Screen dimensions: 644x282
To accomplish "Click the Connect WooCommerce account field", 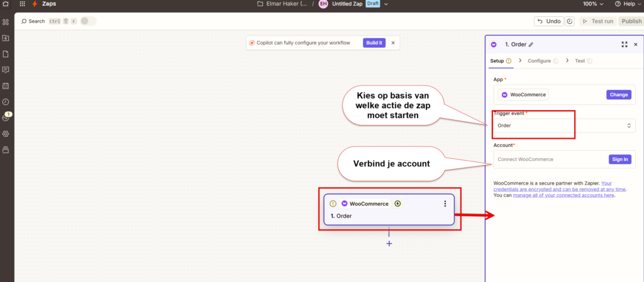I will click(x=564, y=160).
